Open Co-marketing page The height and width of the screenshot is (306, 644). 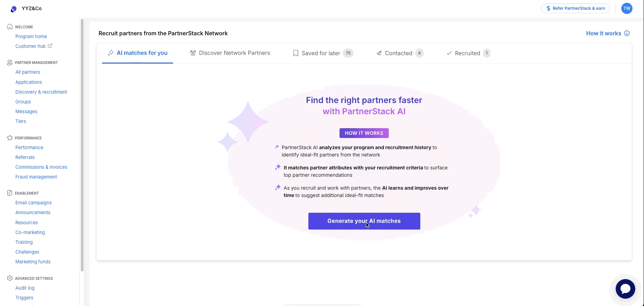pyautogui.click(x=30, y=232)
